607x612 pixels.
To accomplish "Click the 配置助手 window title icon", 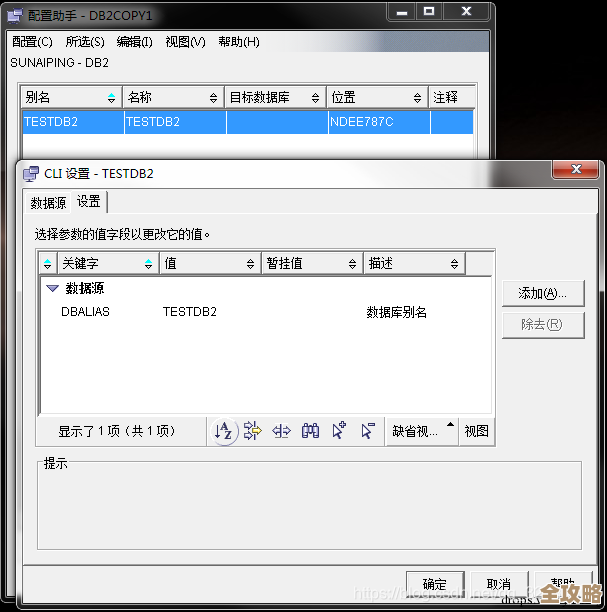I will (x=15, y=15).
